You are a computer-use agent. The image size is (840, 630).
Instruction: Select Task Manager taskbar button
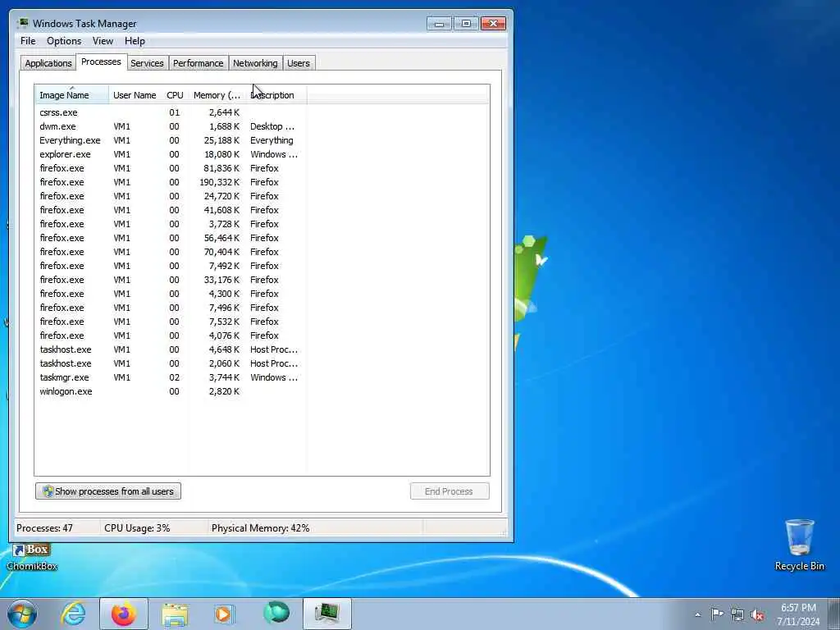[327, 614]
